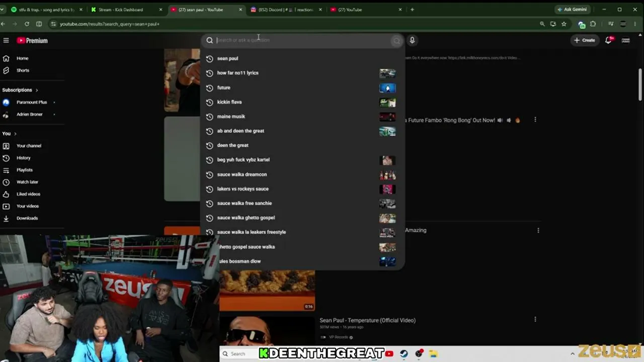Switch to the Discord tab

click(x=286, y=10)
